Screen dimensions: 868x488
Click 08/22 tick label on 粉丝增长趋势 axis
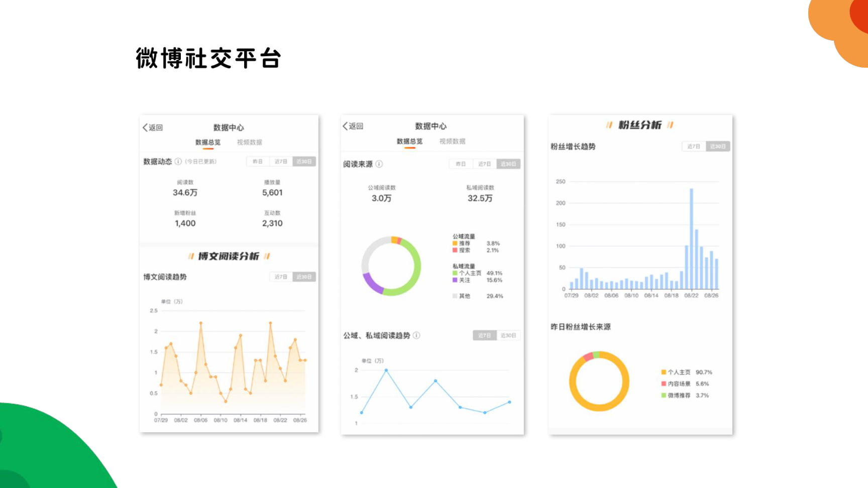(x=691, y=296)
